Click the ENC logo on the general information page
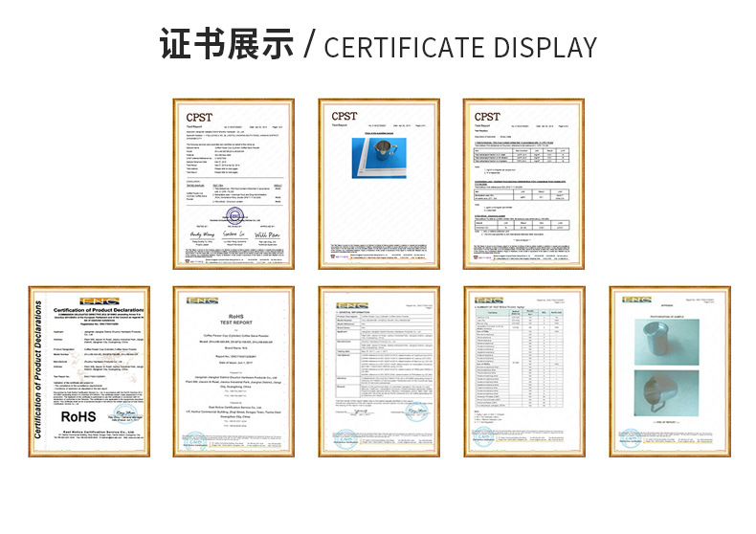The width and height of the screenshot is (756, 534). [x=352, y=305]
